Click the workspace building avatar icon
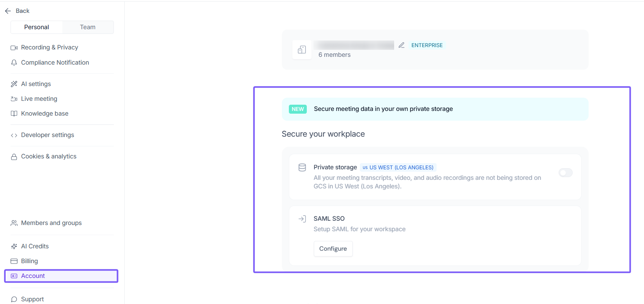Viewport: 644px width, 304px height. click(x=302, y=50)
